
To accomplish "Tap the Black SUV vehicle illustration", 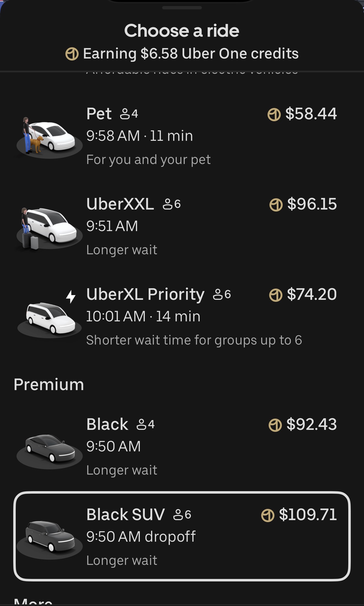I will tap(50, 536).
